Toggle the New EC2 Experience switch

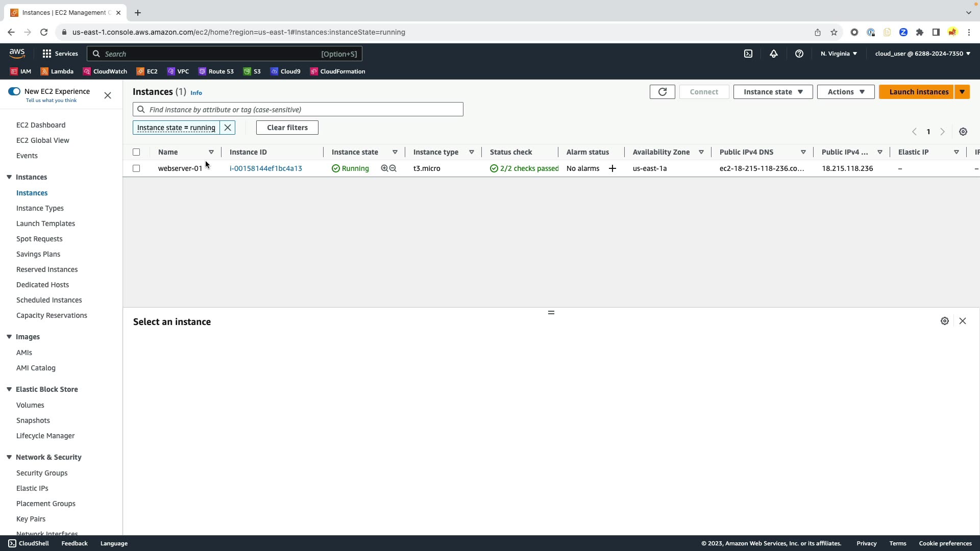[14, 91]
